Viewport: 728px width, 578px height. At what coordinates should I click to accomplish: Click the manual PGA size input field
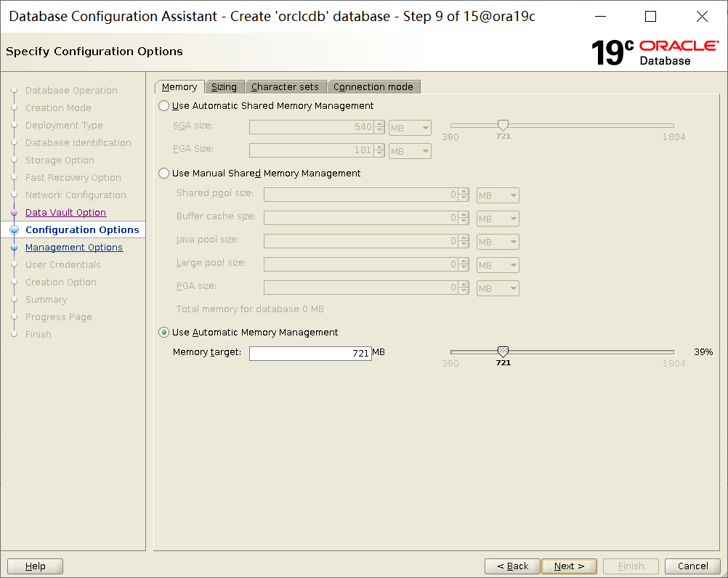pyautogui.click(x=361, y=288)
